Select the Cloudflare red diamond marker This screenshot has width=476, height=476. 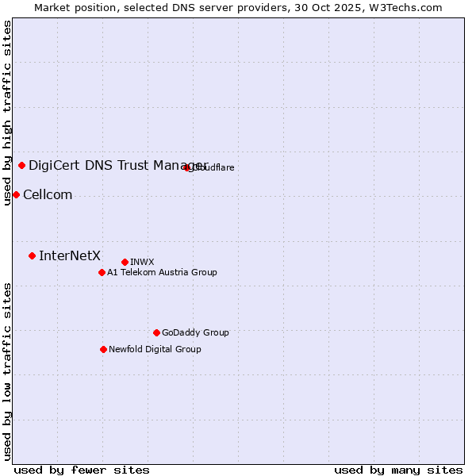point(187,167)
